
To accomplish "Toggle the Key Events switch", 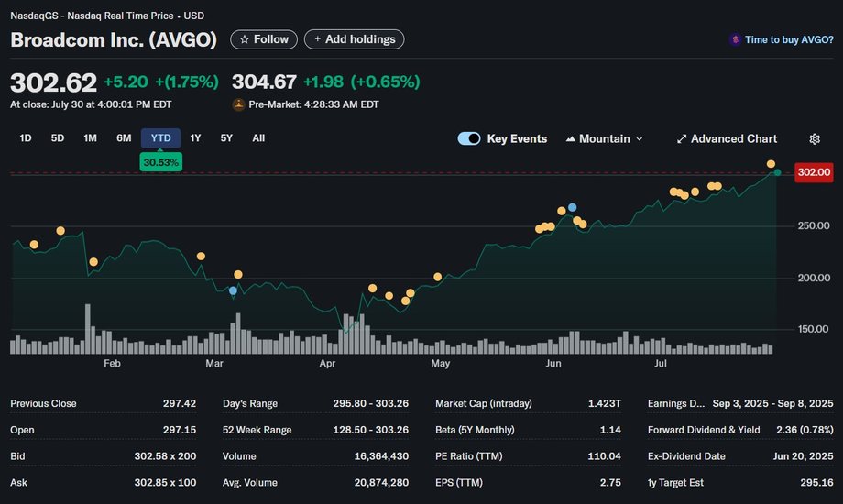I will click(x=469, y=138).
